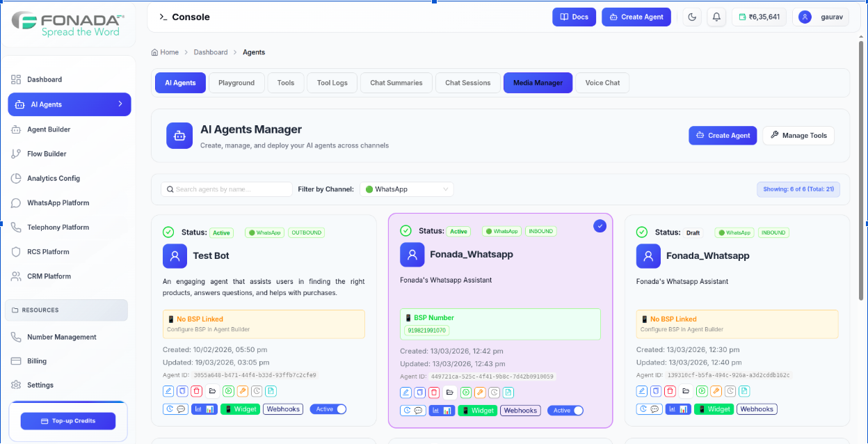This screenshot has height=444, width=868.
Task: Open the Tool Logs tab
Action: (332, 83)
